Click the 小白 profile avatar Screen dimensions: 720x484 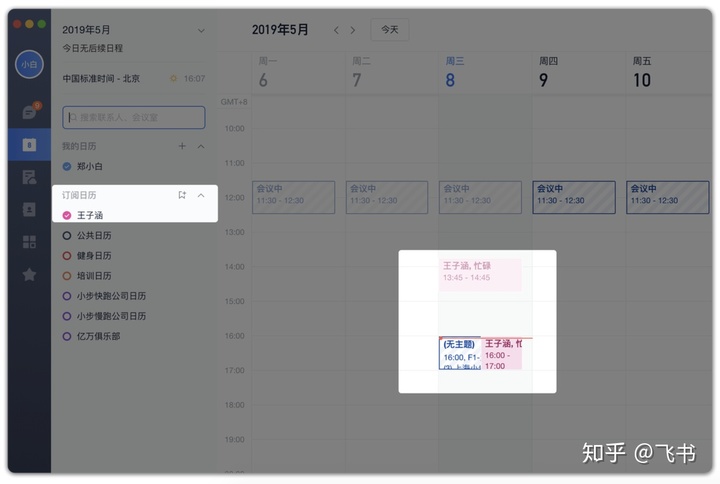click(x=29, y=64)
